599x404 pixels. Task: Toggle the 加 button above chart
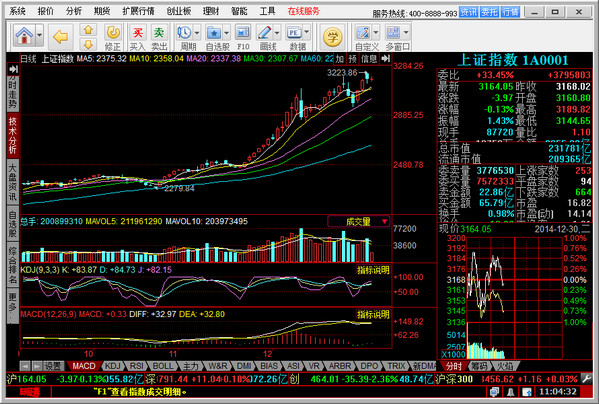point(340,59)
